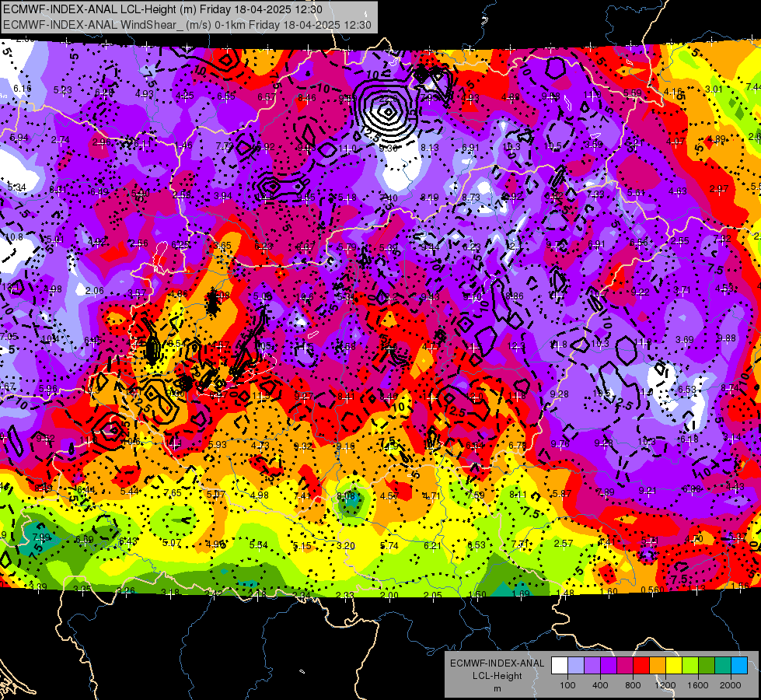Viewport: 761px width, 700px height.
Task: Click the legend tick label 1600
Action: click(698, 685)
